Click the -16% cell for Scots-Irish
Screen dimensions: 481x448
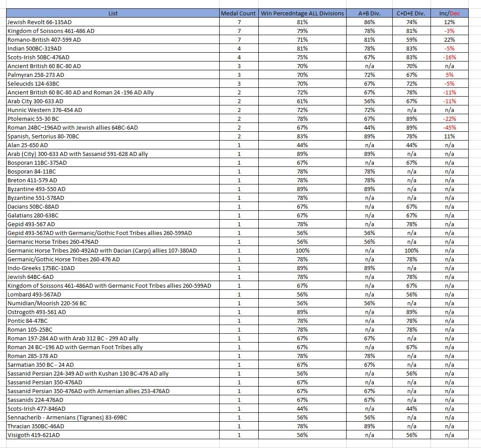tap(449, 57)
